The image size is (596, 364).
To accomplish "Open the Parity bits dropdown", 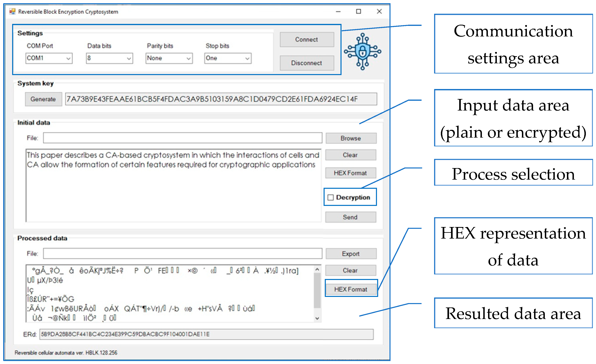I will [188, 59].
